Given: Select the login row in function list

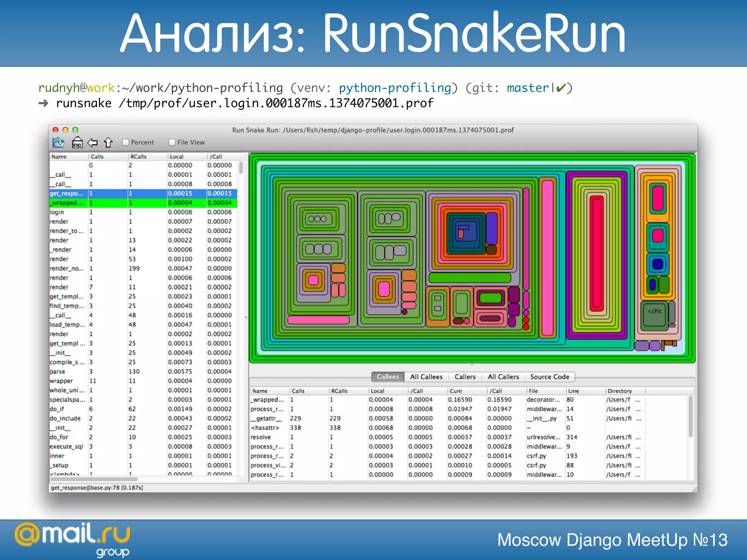Looking at the screenshot, I should (x=57, y=212).
